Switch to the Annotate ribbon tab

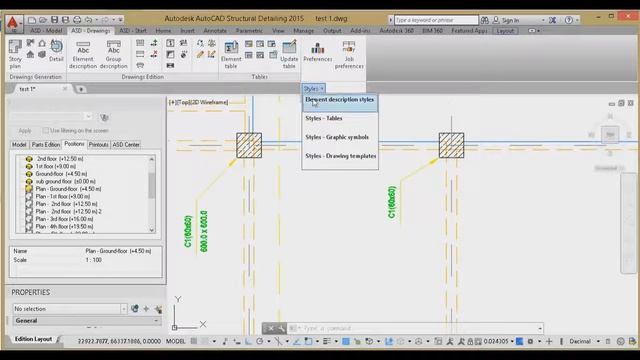tap(215, 31)
